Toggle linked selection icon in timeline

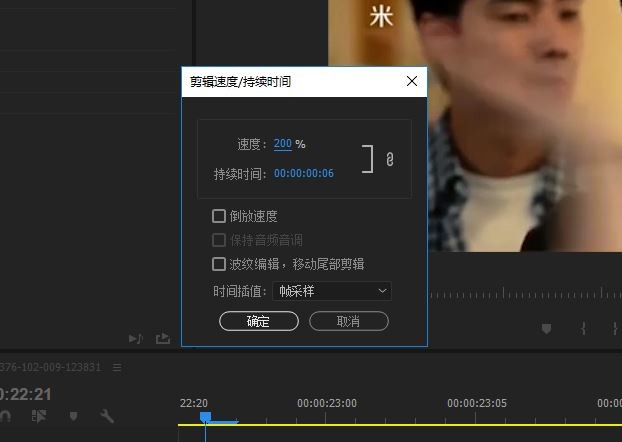39,416
